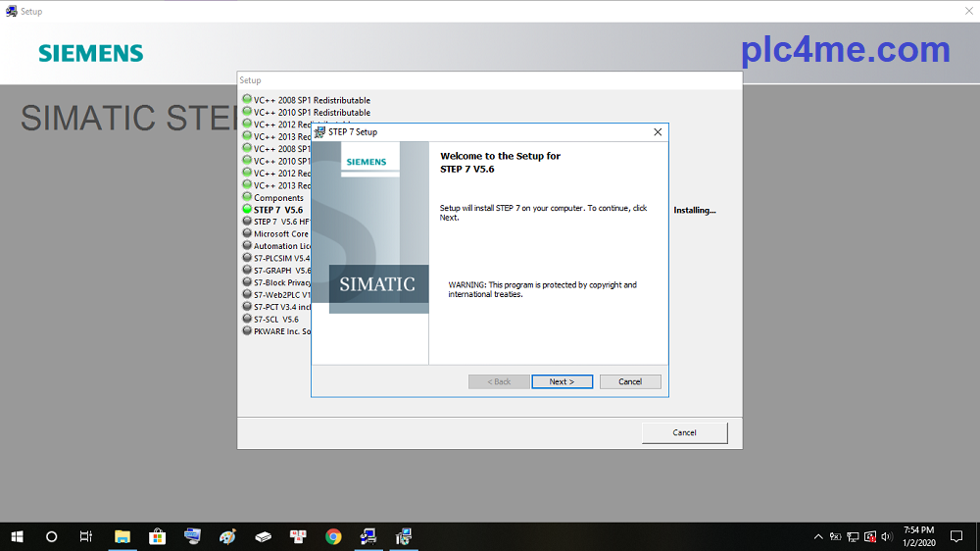
Task: Open the drive-shaped taskbar icon
Action: coord(263,536)
